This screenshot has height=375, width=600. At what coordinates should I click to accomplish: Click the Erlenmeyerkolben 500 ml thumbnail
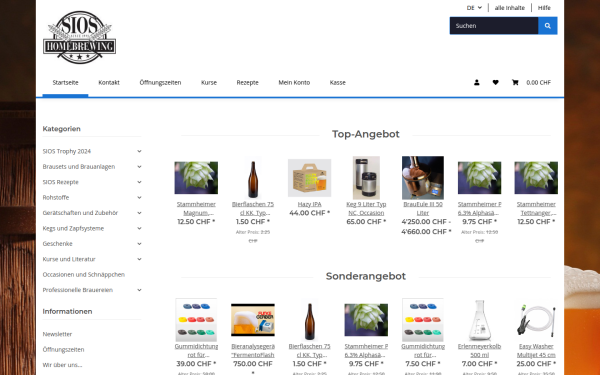479,320
